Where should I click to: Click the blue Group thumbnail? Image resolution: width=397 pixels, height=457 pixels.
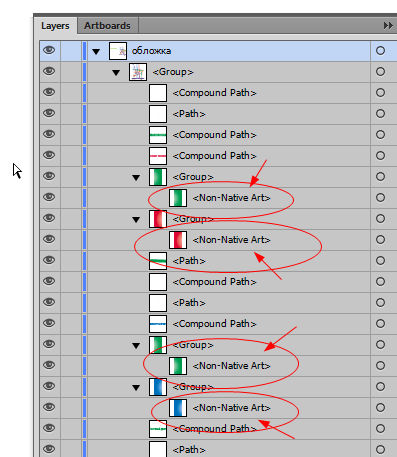coord(158,387)
